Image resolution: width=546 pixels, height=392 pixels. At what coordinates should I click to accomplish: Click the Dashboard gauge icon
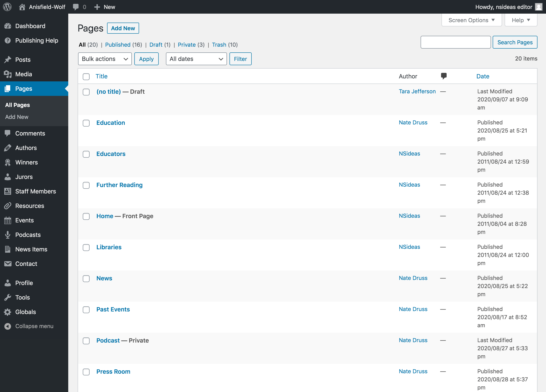tap(8, 26)
